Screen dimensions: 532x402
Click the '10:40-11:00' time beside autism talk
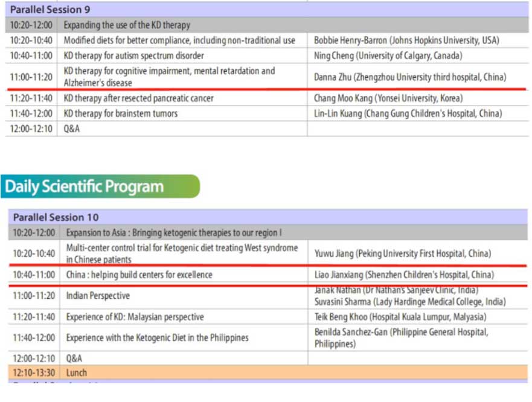click(x=31, y=56)
